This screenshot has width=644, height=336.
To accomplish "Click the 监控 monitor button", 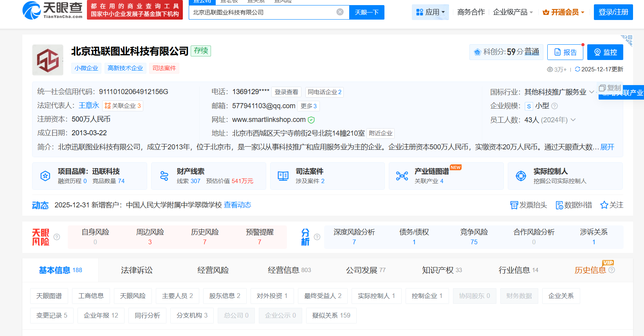I will pos(605,52).
